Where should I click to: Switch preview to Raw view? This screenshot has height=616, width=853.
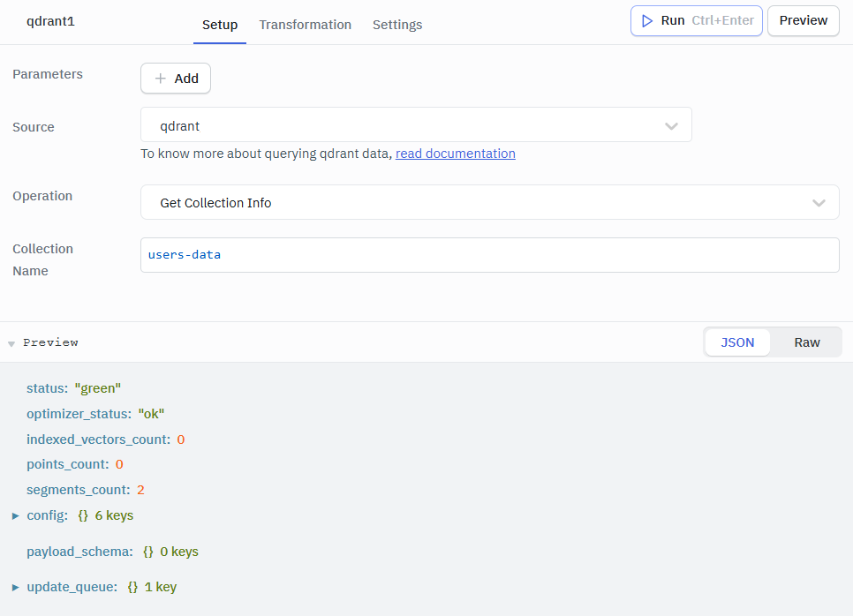[807, 342]
